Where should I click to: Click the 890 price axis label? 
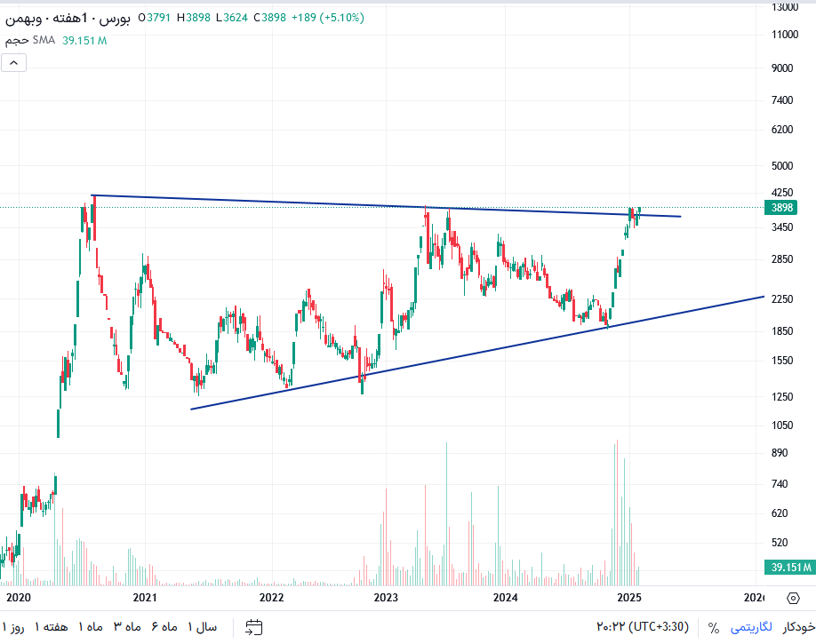780,453
